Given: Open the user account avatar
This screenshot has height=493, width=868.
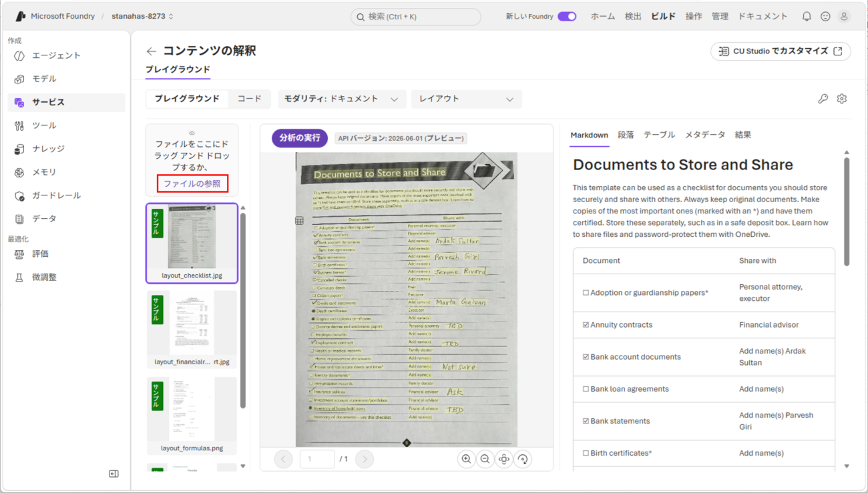Looking at the screenshot, I should pyautogui.click(x=844, y=17).
